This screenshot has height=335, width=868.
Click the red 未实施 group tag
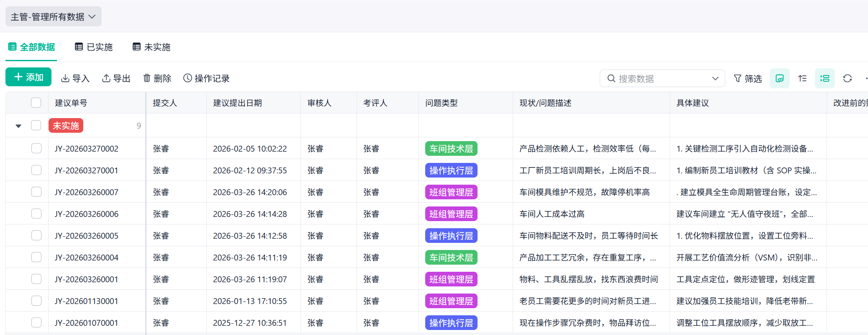[66, 126]
